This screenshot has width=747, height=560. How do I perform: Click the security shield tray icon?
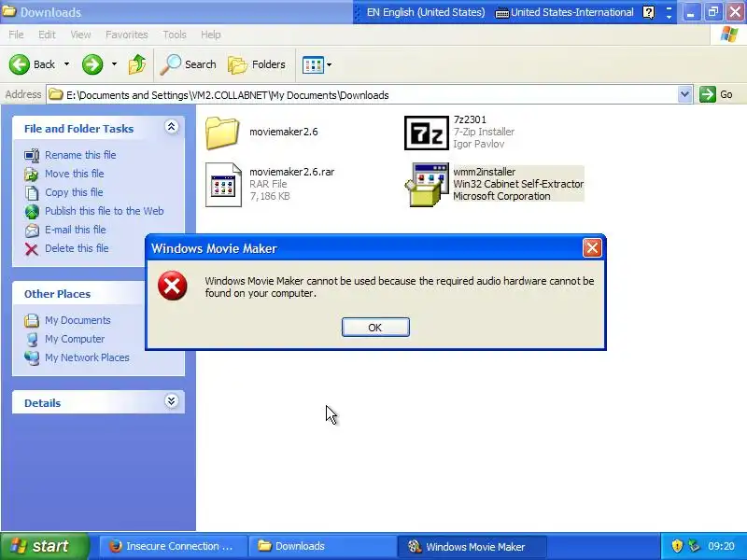coord(677,546)
